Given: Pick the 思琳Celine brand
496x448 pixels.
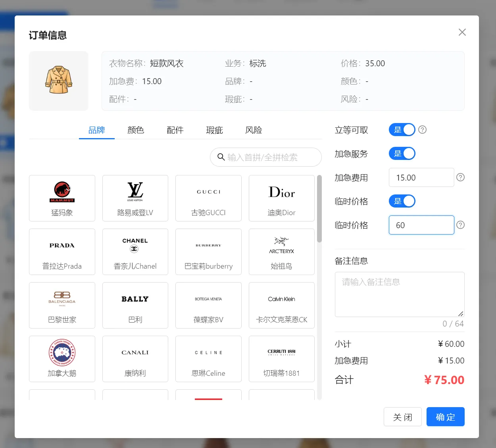Looking at the screenshot, I should (208, 359).
